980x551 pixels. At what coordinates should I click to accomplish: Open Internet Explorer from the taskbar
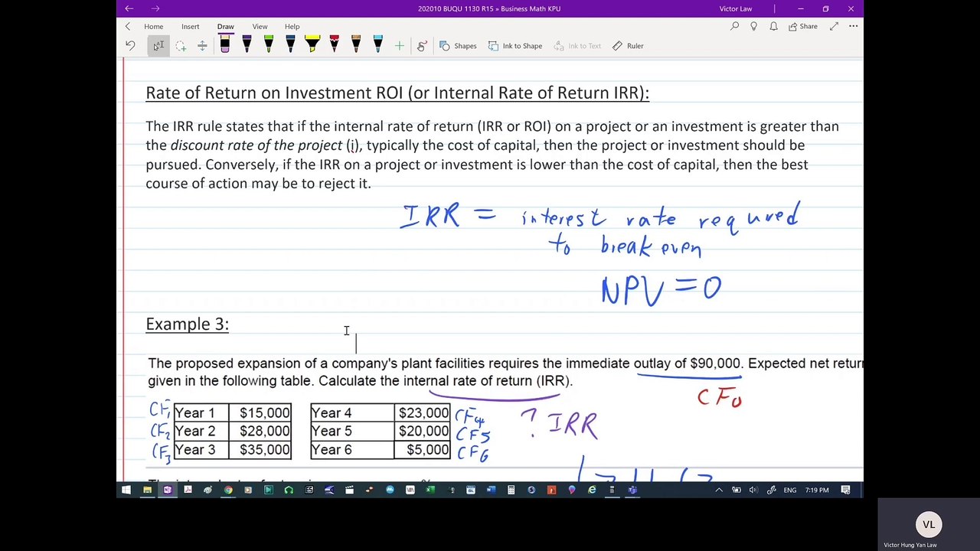(x=592, y=490)
